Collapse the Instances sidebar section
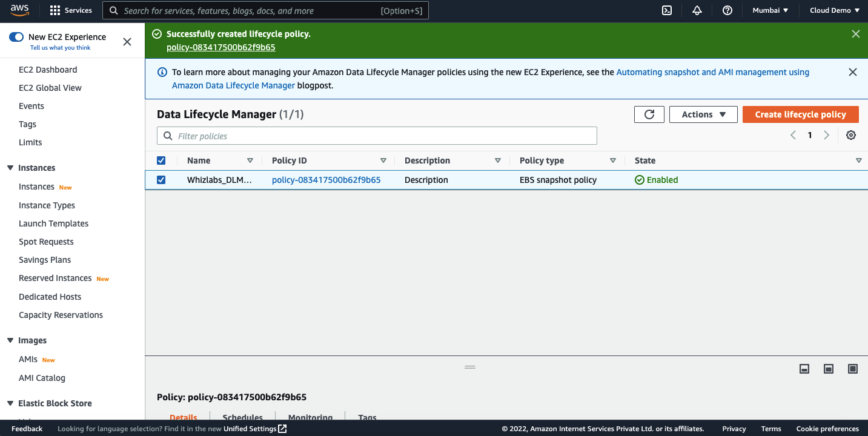 10,168
